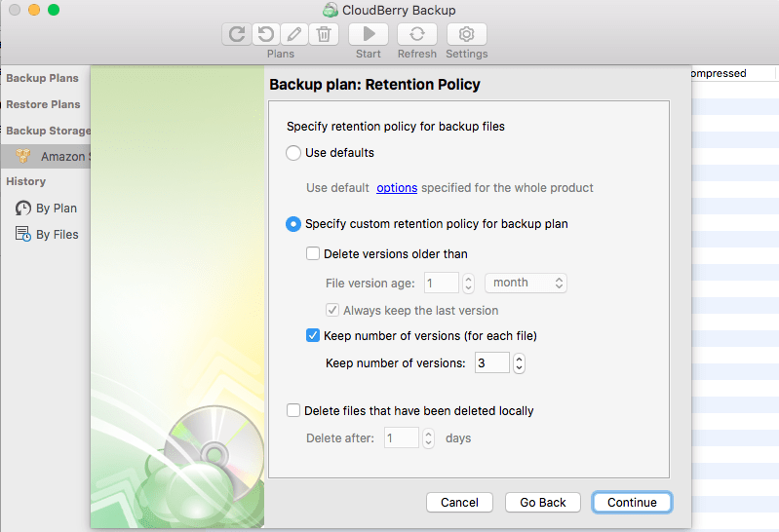
Task: Open Settings via the gear icon
Action: click(x=466, y=34)
